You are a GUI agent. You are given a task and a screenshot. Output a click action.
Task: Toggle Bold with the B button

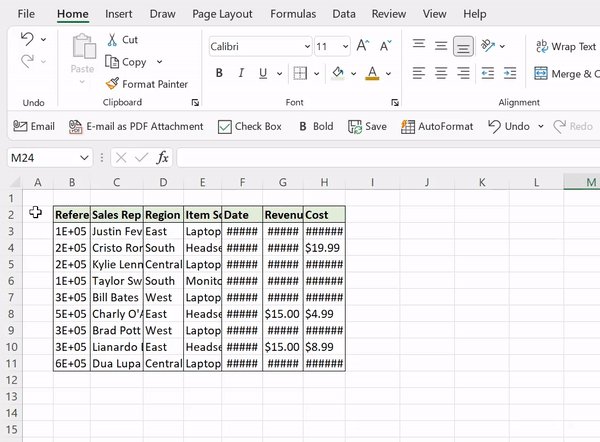pyautogui.click(x=219, y=73)
